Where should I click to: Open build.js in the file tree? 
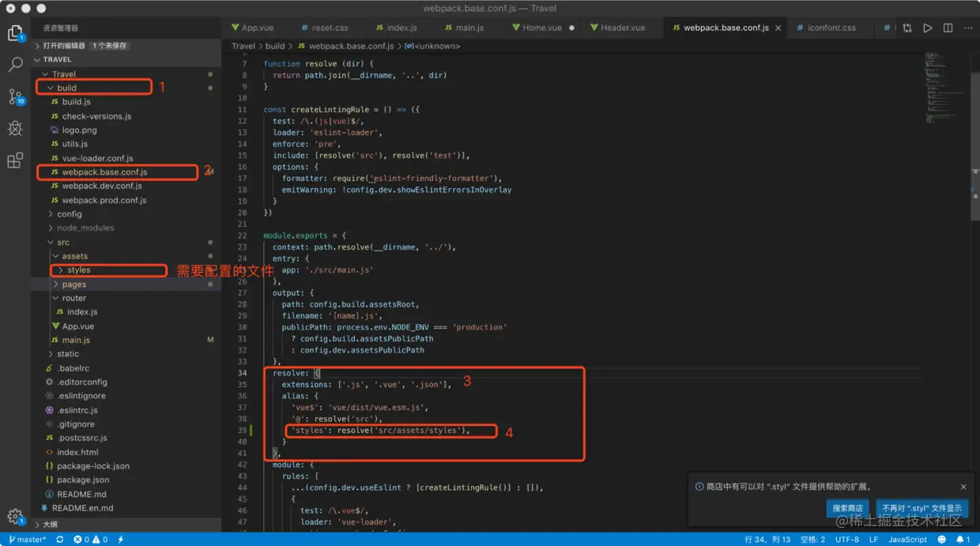coord(76,102)
